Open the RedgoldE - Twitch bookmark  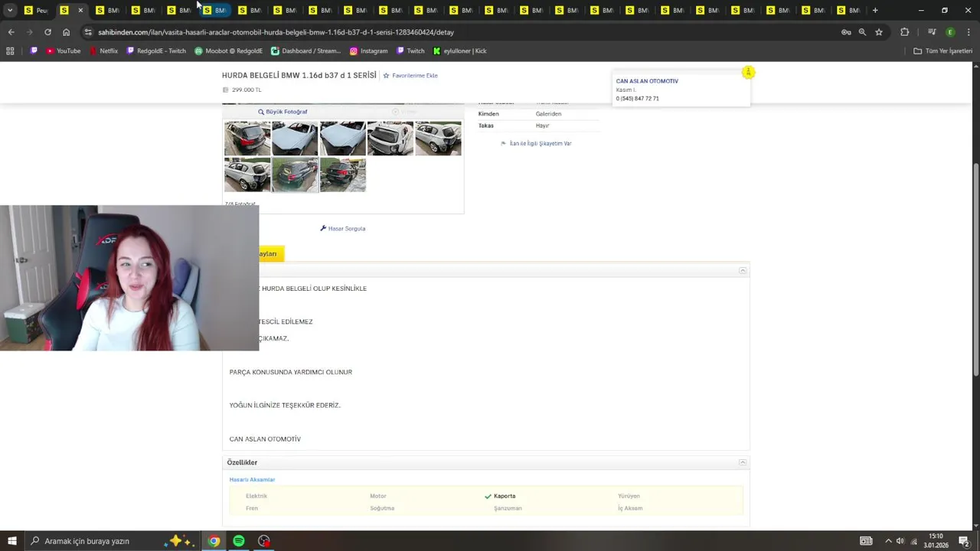point(156,51)
